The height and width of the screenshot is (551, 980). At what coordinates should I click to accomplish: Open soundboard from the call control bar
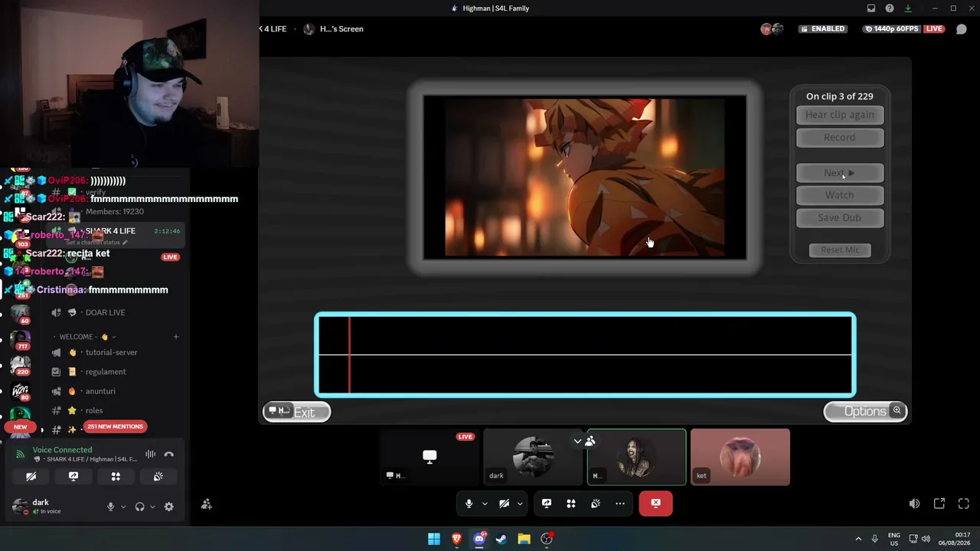tap(596, 504)
